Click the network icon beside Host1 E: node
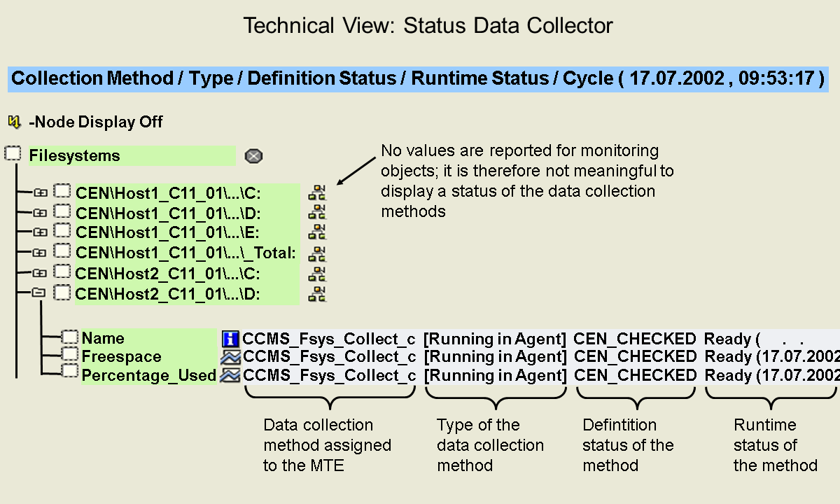Screen dimensions: 840x504 coord(317,232)
